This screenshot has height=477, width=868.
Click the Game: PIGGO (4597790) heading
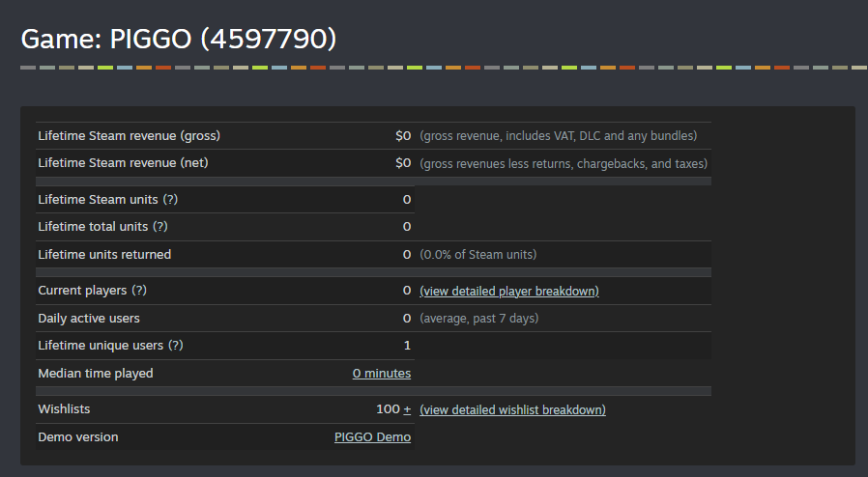point(178,39)
